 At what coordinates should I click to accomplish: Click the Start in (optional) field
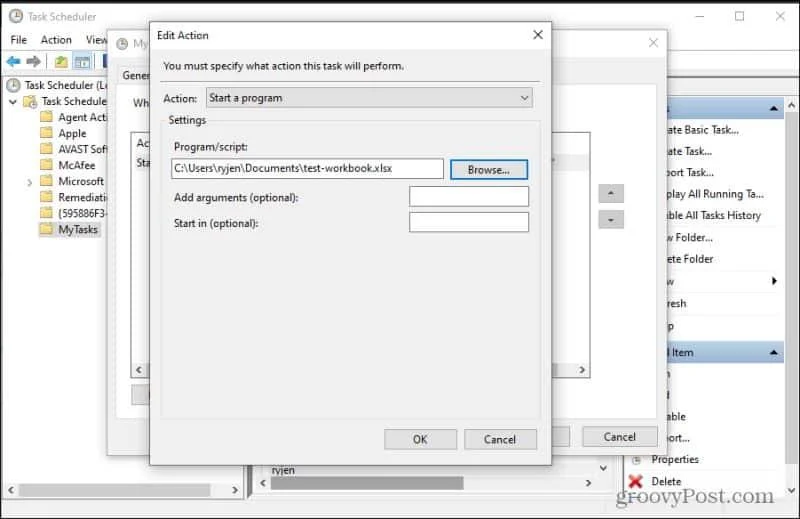(468, 222)
